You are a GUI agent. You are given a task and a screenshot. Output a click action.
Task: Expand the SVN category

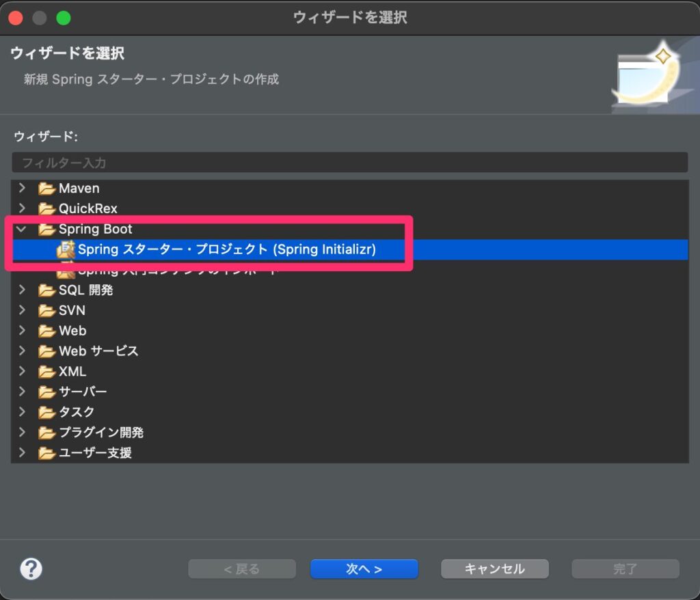click(22, 310)
